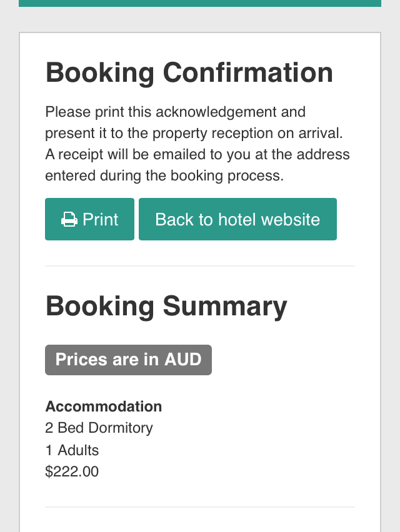400x532 pixels.
Task: Click 'Please print this acknowledgement and' line
Action: pyautogui.click(x=175, y=112)
